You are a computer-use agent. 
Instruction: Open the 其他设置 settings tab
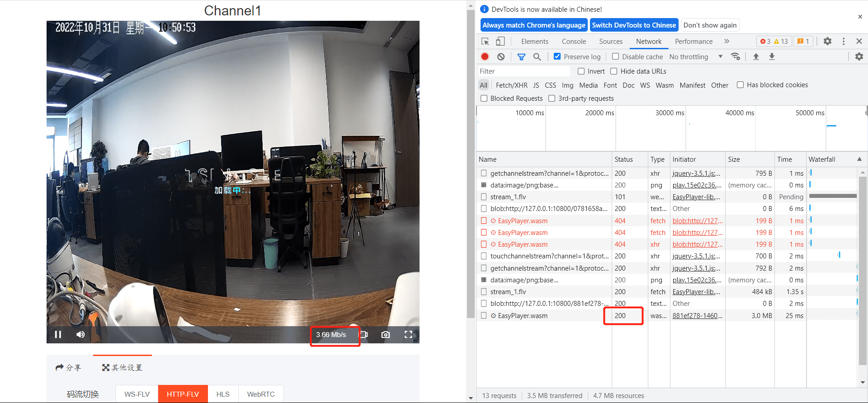(122, 368)
